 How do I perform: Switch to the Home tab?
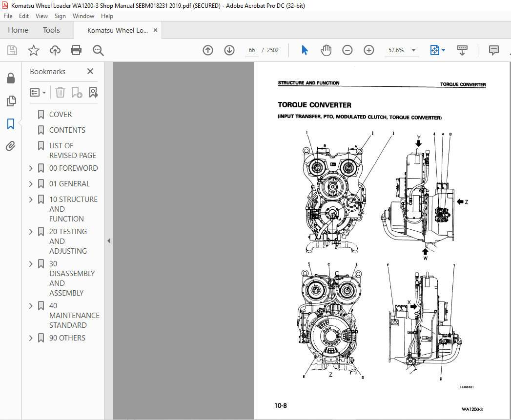(x=18, y=30)
